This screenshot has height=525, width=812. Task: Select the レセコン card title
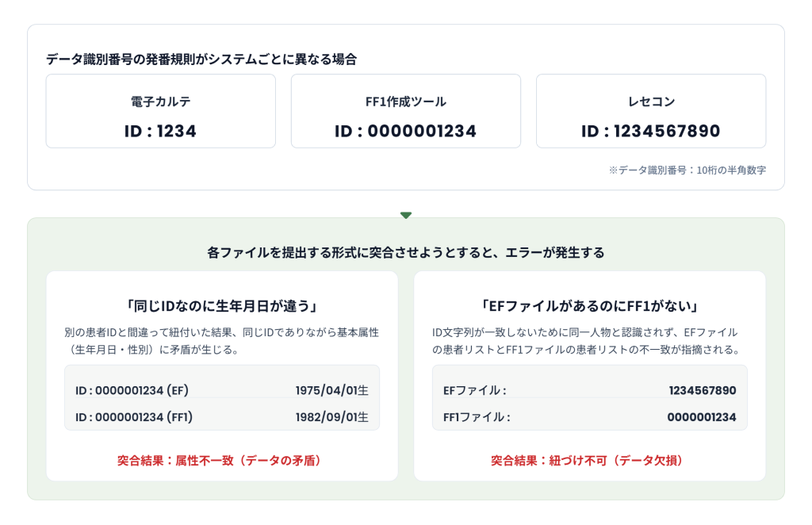coord(651,102)
